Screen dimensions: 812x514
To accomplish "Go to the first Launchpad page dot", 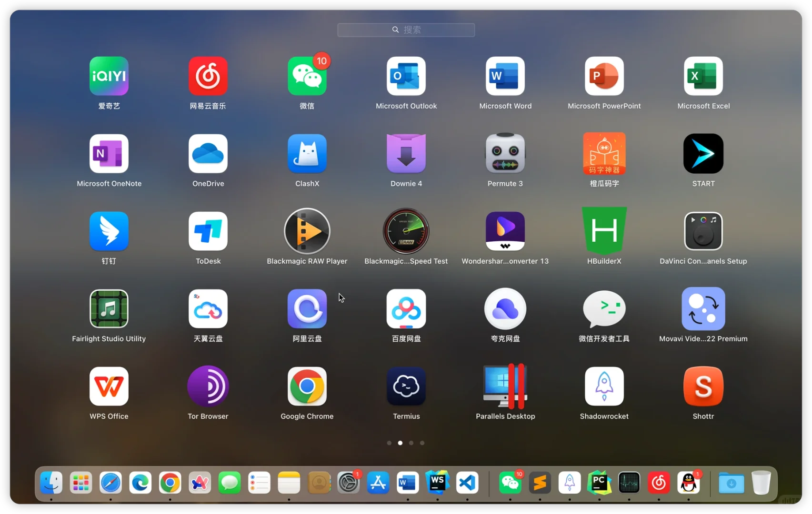I will 389,443.
